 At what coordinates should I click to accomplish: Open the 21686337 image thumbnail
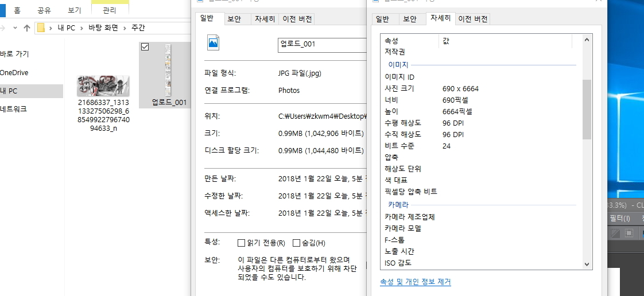point(103,86)
